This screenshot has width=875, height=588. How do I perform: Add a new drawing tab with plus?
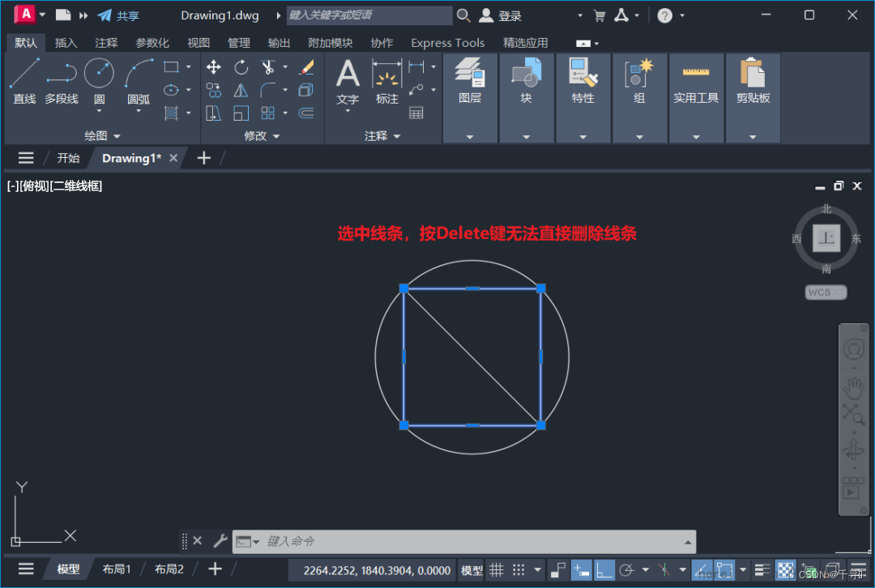pyautogui.click(x=204, y=159)
